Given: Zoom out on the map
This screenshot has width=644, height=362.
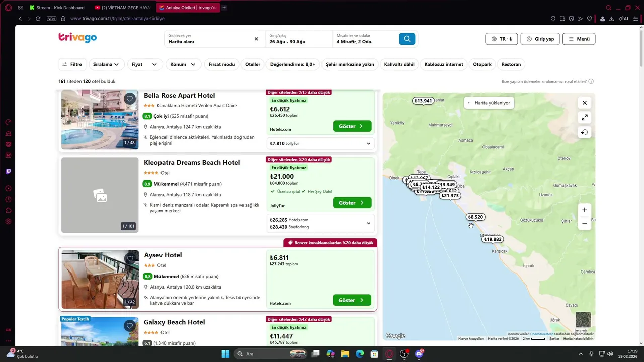Looking at the screenshot, I should point(584,223).
